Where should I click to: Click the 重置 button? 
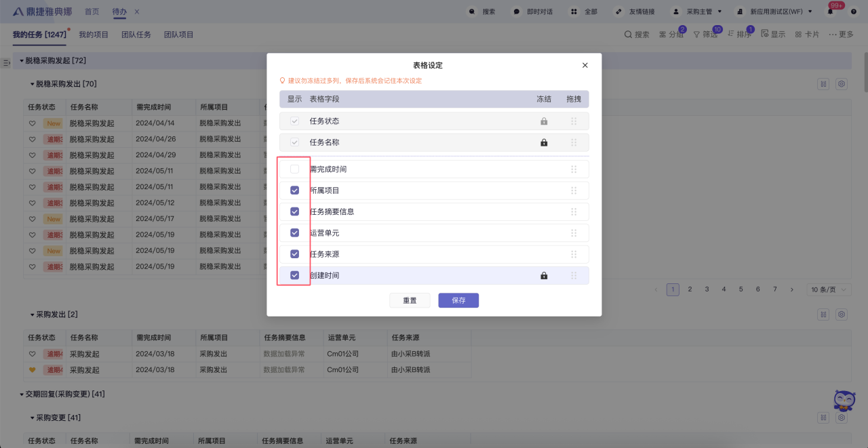(x=410, y=300)
